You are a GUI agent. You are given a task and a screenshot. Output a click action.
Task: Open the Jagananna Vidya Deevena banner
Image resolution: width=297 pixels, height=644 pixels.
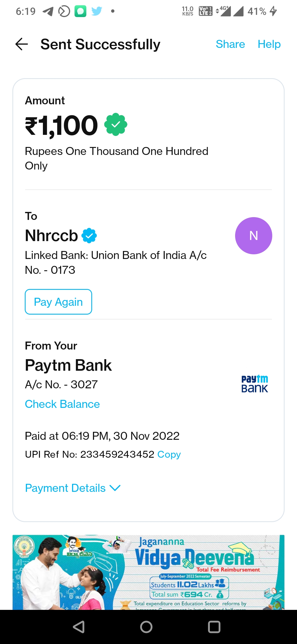148,572
